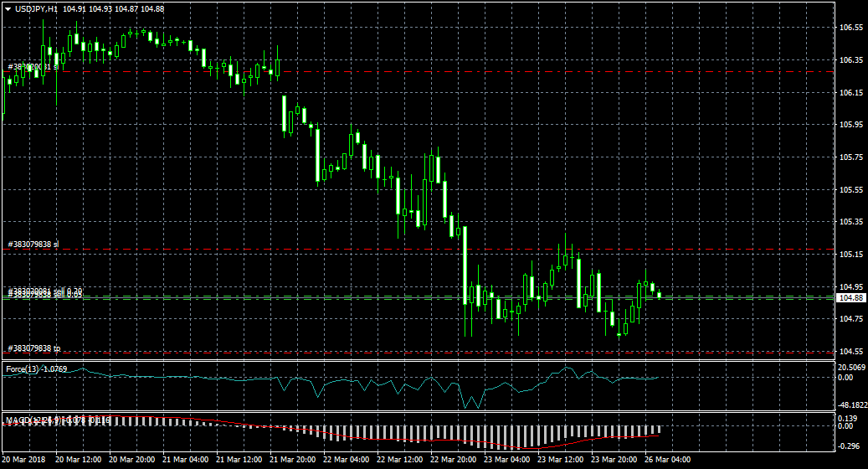Click the 106.35 price axis label
Image resolution: width=868 pixels, height=469 pixels.
point(850,59)
